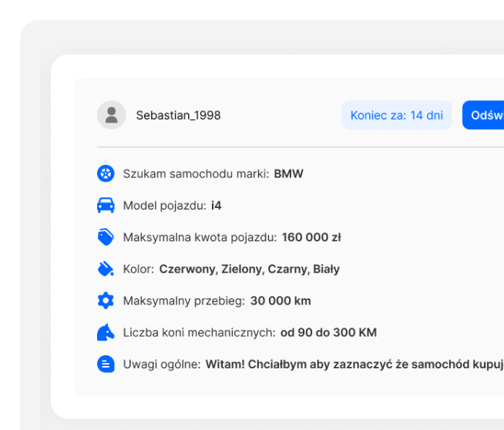504x430 pixels.
Task: Click the car icon next to Model pojazdu
Action: click(x=106, y=206)
